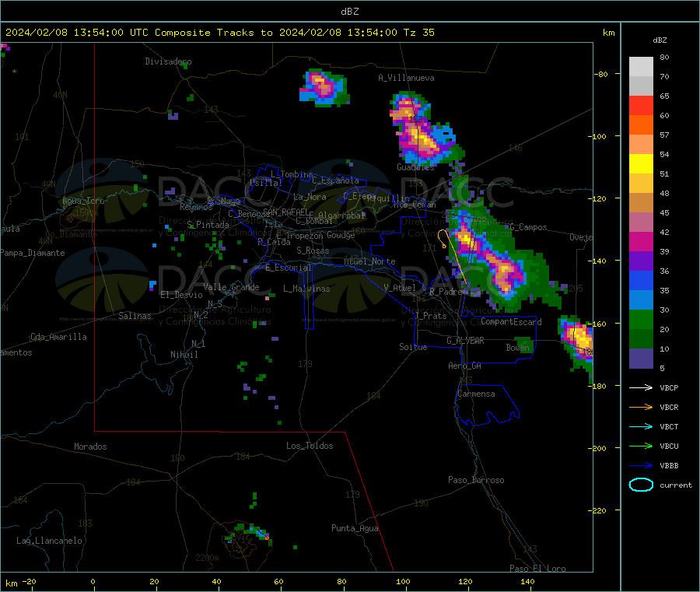Click the 'G_ALVEAR' place label
The height and width of the screenshot is (592, 700).
coord(465,341)
